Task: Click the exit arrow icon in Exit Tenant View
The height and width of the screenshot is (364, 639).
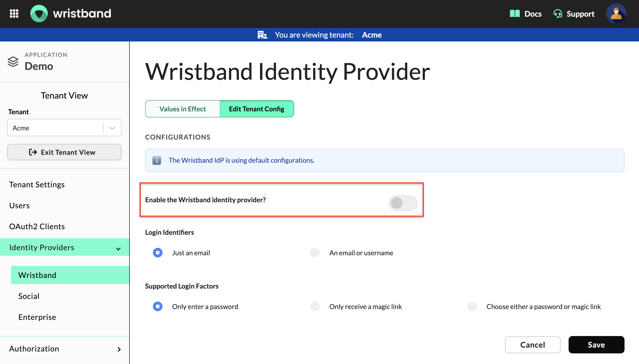Action: click(x=33, y=152)
